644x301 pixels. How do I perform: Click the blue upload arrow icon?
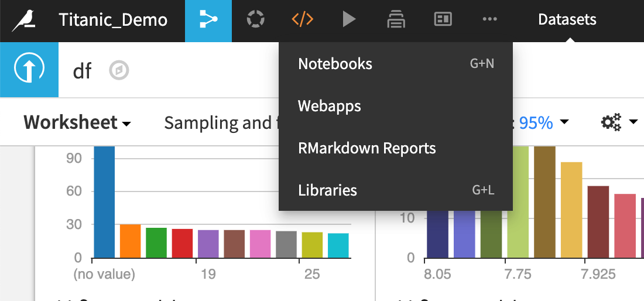coord(29,70)
